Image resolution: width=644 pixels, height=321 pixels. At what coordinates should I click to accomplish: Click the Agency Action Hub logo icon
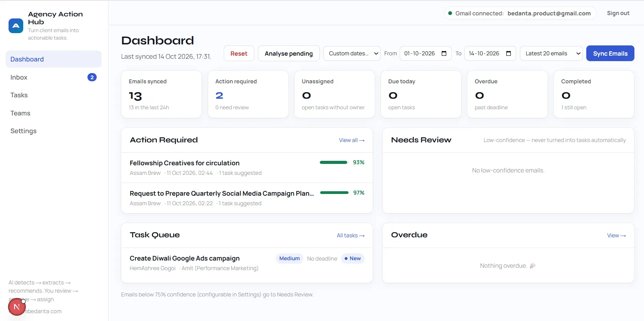16,26
